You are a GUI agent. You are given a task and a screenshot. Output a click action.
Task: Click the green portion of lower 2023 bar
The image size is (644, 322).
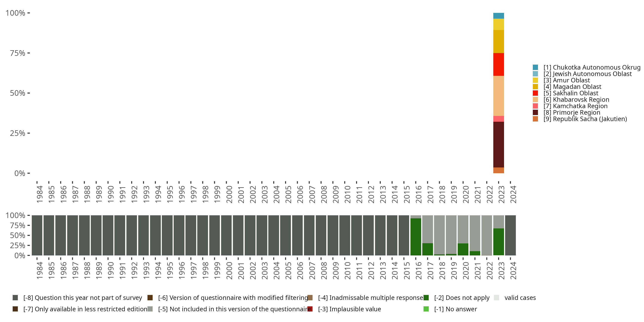498,242
